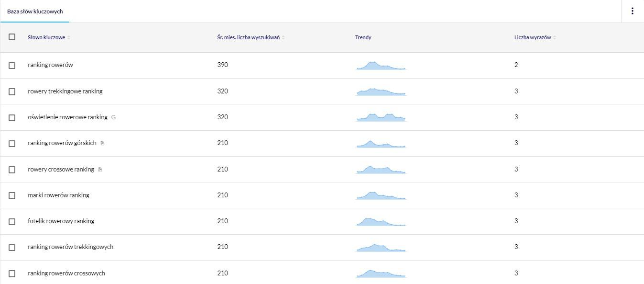644x284 pixels.
Task: Click the icon next to rowery crossowe ranking
Action: [100, 170]
